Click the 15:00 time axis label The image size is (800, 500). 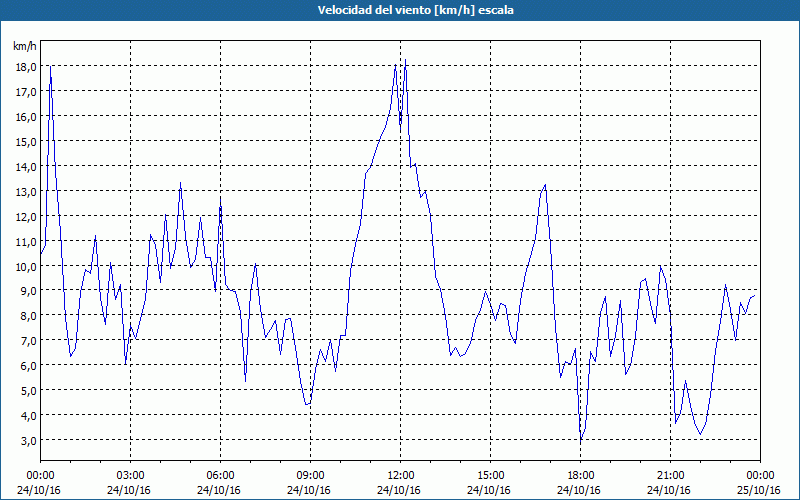click(490, 476)
